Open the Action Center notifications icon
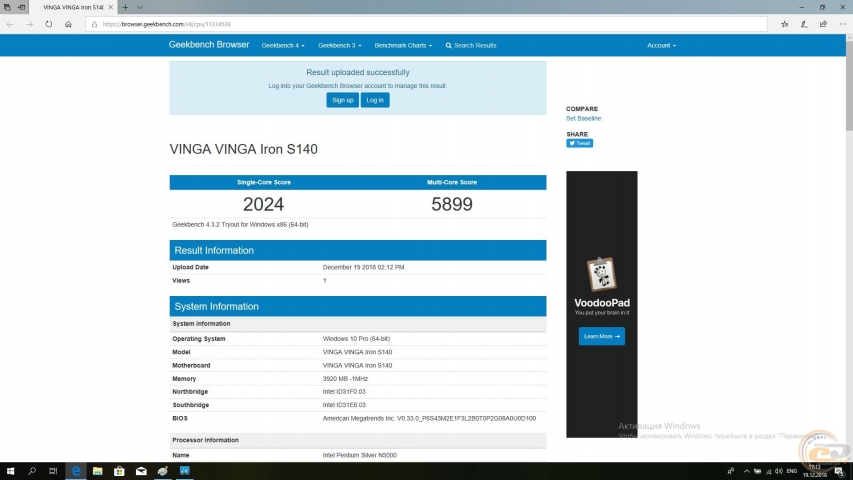Image resolution: width=853 pixels, height=480 pixels. (x=840, y=471)
